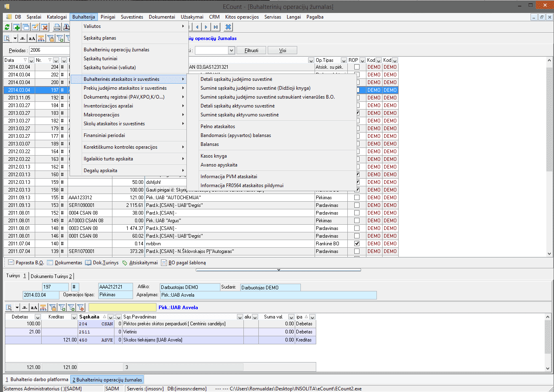Expand the Op.Tipas column filter dropdown
554x392 pixels.
[x=343, y=60]
